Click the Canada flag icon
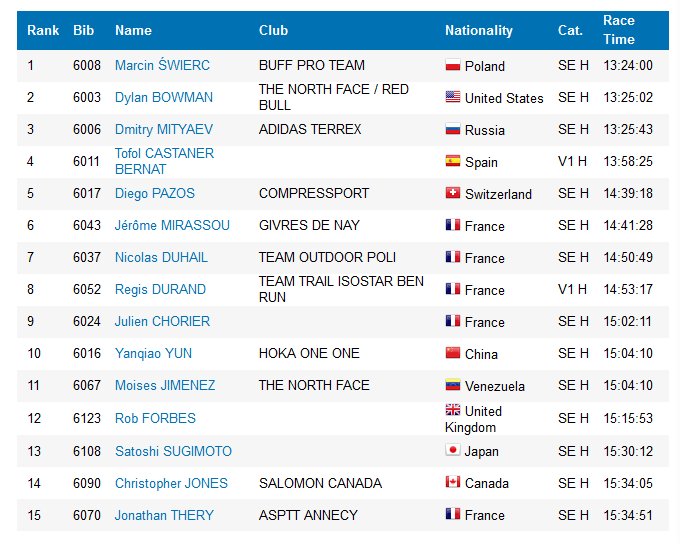This screenshot has height=543, width=680. click(453, 482)
